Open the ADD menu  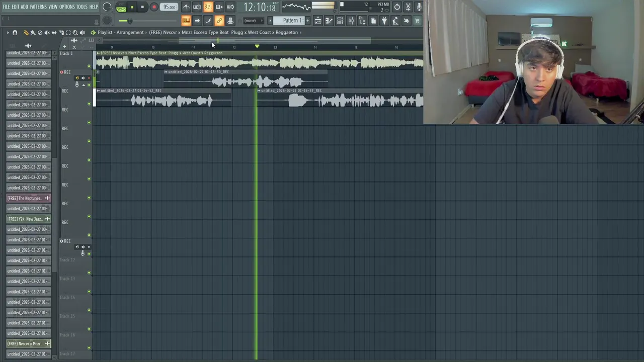[24, 7]
